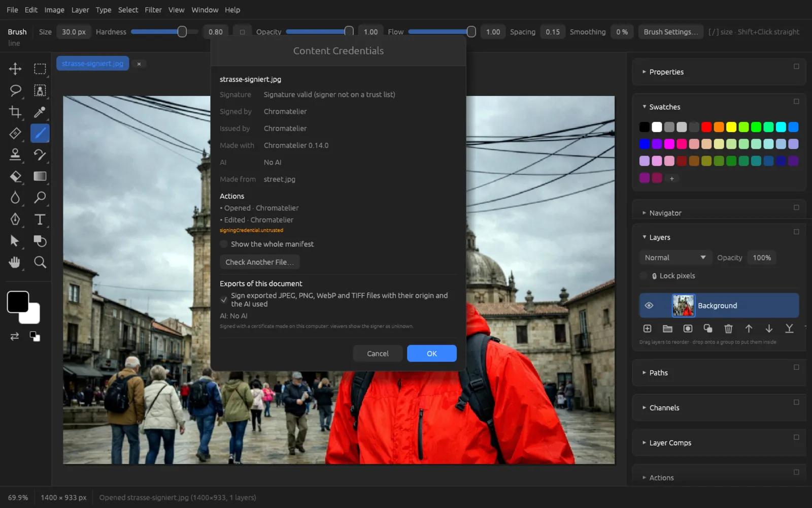Open Brush Settings
The image size is (812, 508).
coord(670,32)
